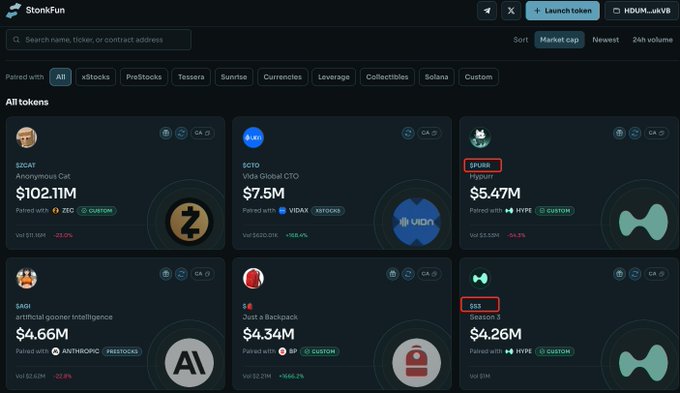Open the HDUM...ukVB wallet button

coord(641,11)
